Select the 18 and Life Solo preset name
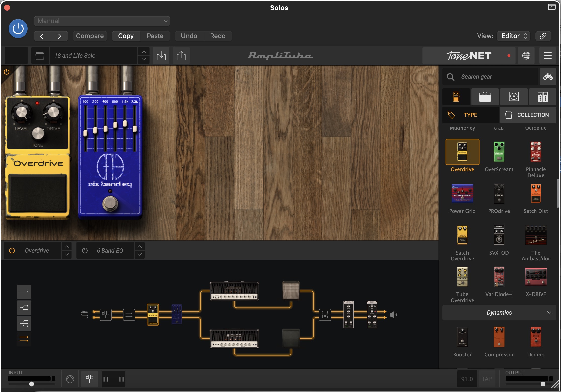The image size is (561, 392). 93,56
